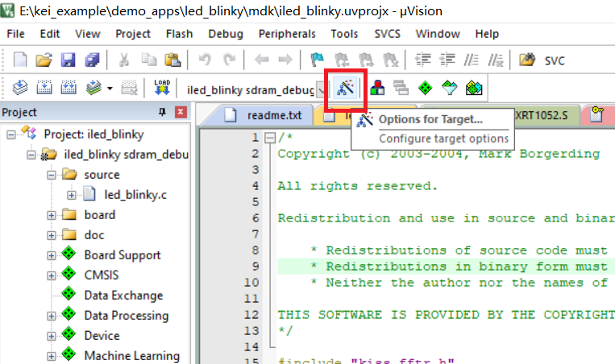Close the Project panel with red X

[x=182, y=113]
